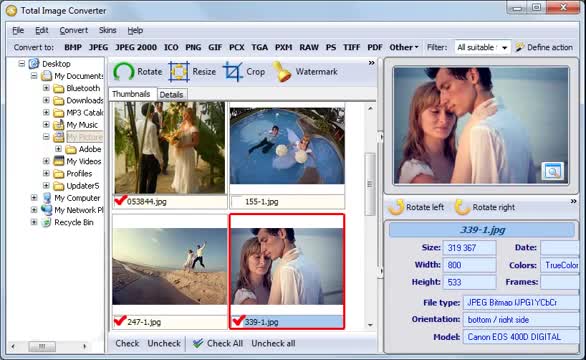Viewport: 586px width, 360px height.
Task: Click the My Videos folder icon
Action: point(59,161)
